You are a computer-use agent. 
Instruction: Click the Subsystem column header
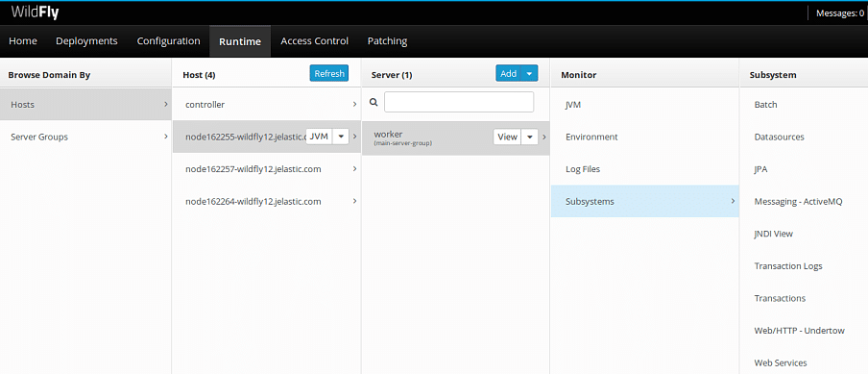(x=773, y=75)
